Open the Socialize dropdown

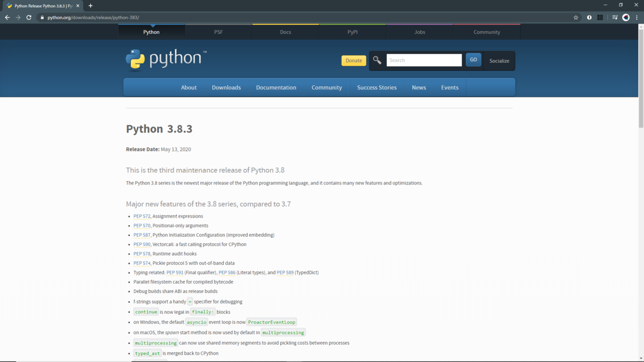click(x=499, y=61)
